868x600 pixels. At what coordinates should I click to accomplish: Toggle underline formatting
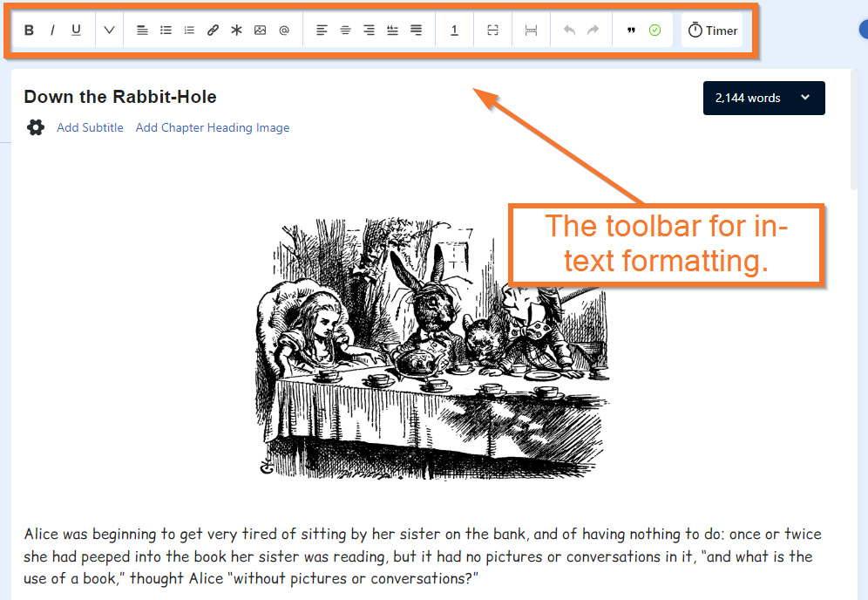77,31
